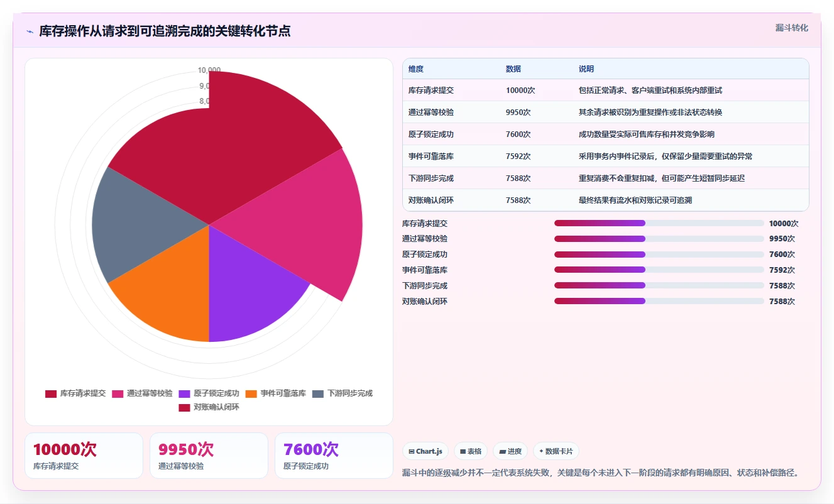
Task: Click the 进度 chip
Action: [x=510, y=451]
